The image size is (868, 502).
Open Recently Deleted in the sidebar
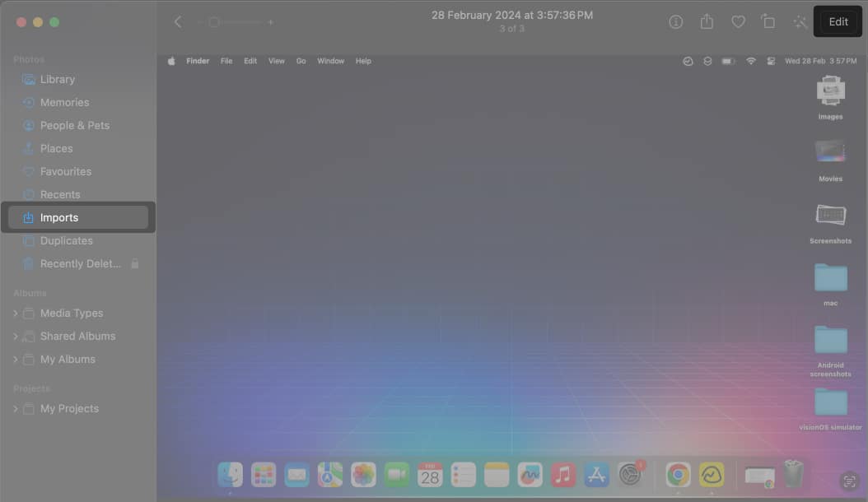[x=78, y=264]
